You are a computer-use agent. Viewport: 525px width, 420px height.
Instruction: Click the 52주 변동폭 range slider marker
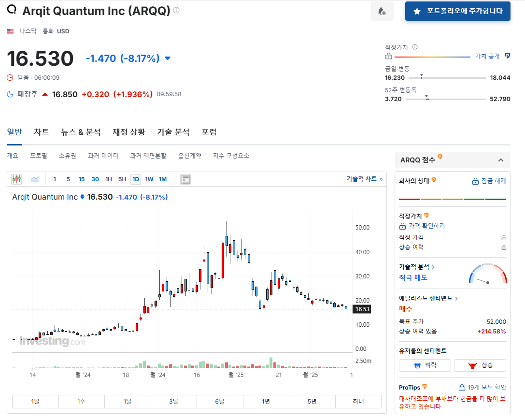pyautogui.click(x=426, y=99)
